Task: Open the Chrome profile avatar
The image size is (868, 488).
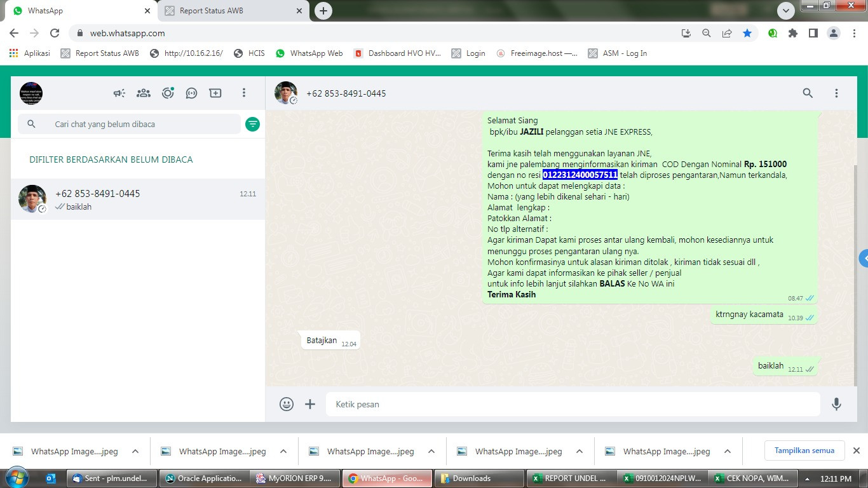Action: [834, 33]
